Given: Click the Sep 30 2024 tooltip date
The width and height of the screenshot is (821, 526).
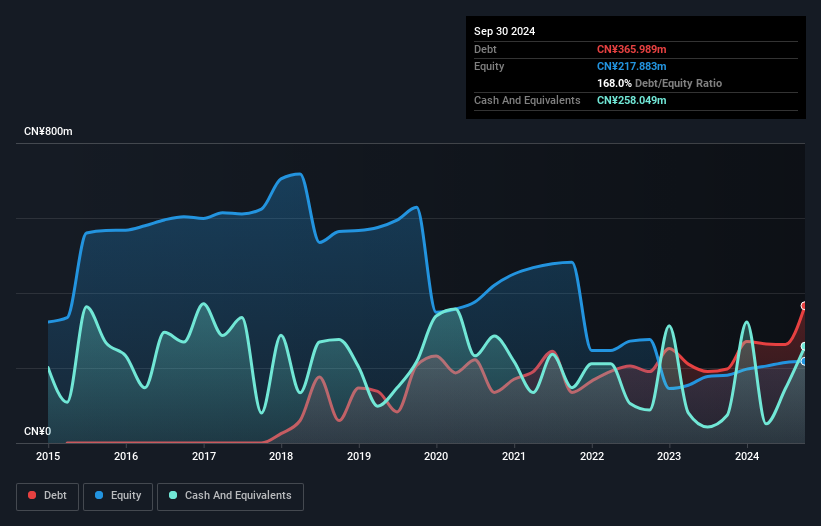Looking at the screenshot, I should [x=504, y=31].
